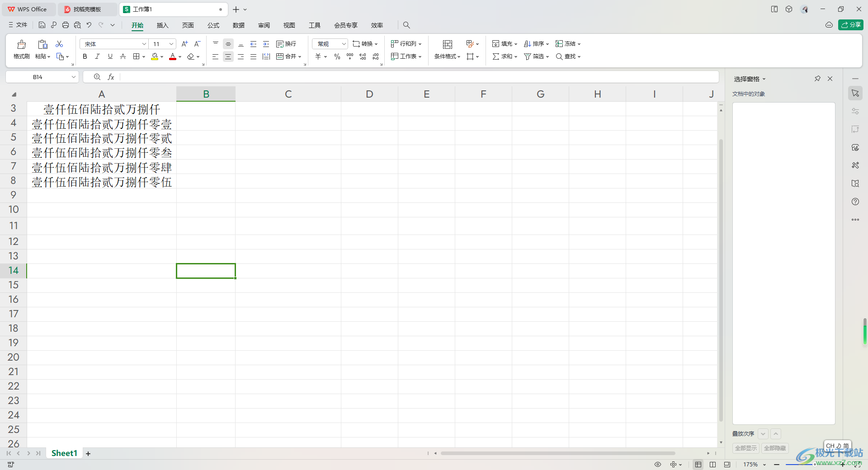This screenshot has height=470, width=868.
Task: Click the increase indent icon
Action: click(266, 44)
